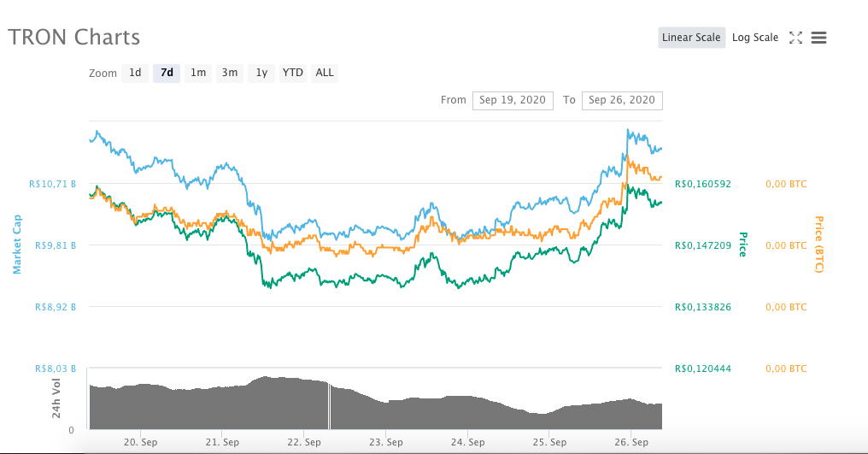Screen dimensions: 868x454
Task: Set zoom to 7d
Action: coord(167,73)
